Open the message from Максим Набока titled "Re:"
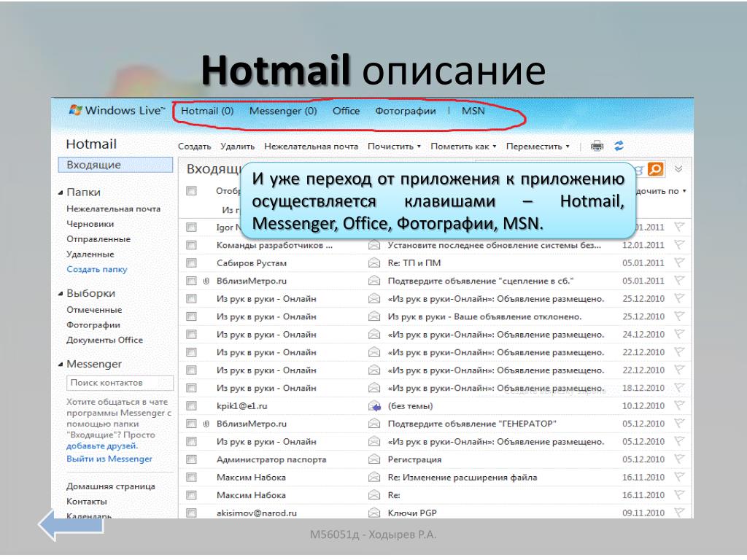Image resolution: width=747 pixels, height=560 pixels. coord(435,495)
